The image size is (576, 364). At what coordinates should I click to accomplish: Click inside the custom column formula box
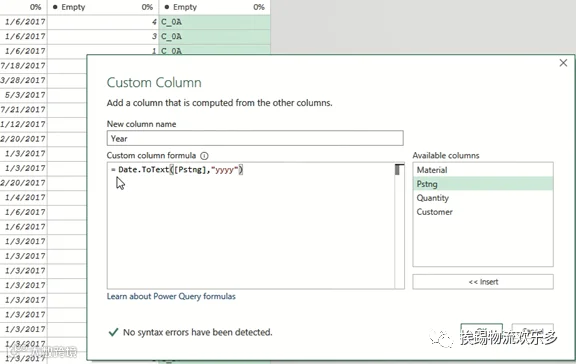pyautogui.click(x=251, y=226)
